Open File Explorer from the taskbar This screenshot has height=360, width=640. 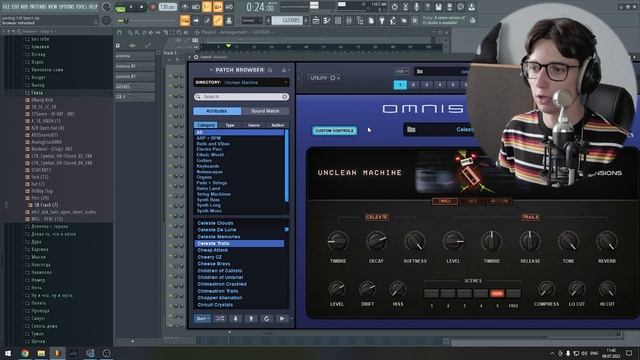41,353
